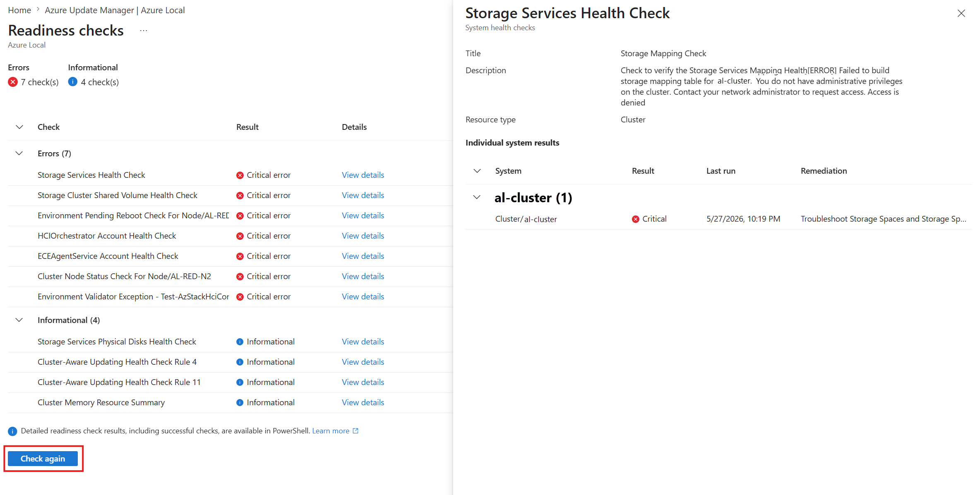
Task: View details for Environment Pending Reboot Check
Action: 363,215
